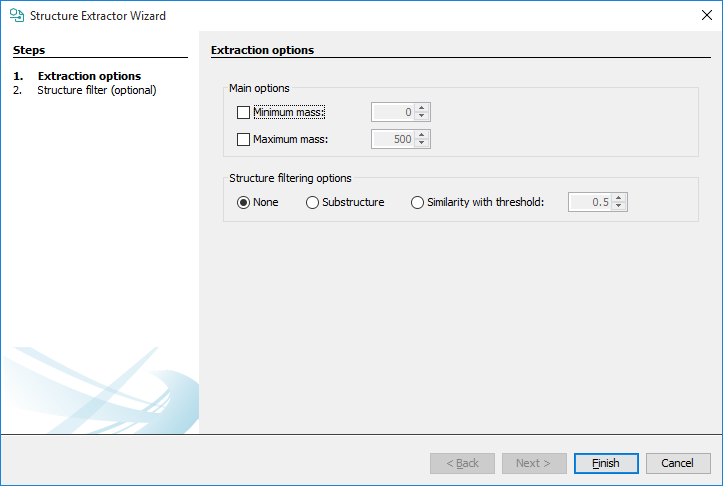Viewport: 723px width, 486px height.
Task: Lower similarity threshold using the down arrow
Action: tap(619, 207)
